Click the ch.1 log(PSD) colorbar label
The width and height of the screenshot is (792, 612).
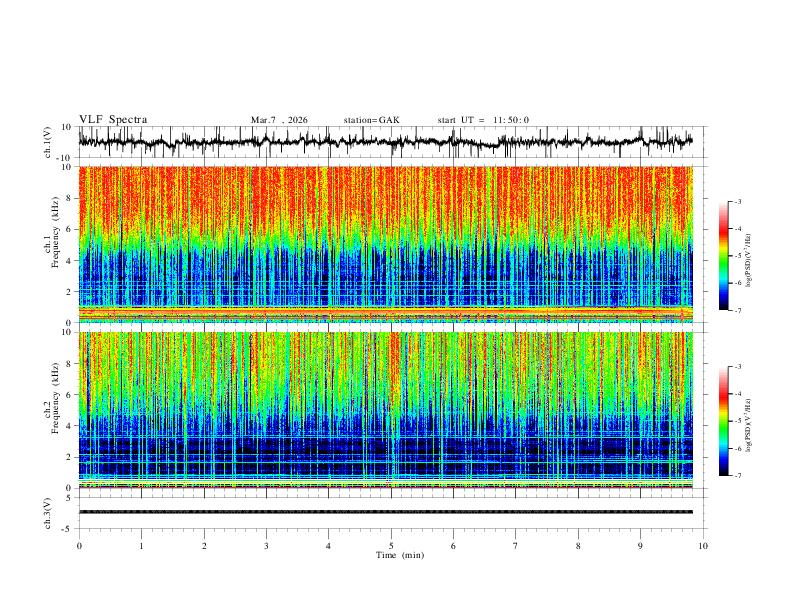[x=749, y=261]
